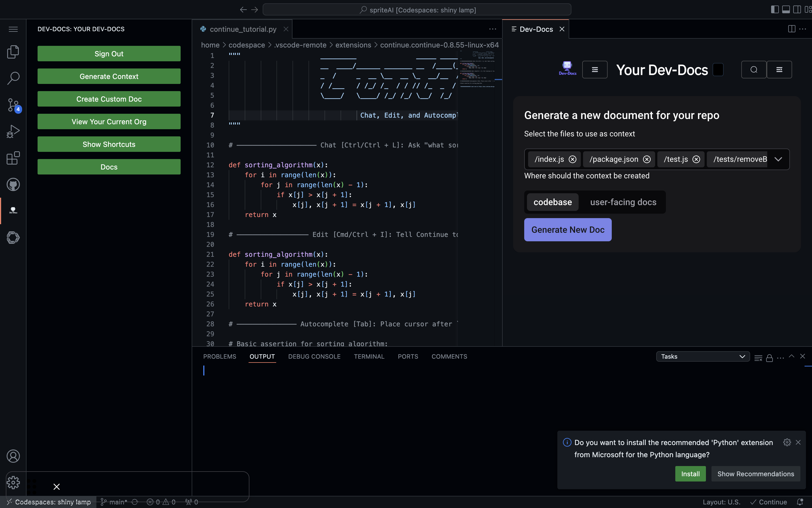Expand the context files selection dropdown
Viewport: 812px width, 508px height.
[x=778, y=159]
